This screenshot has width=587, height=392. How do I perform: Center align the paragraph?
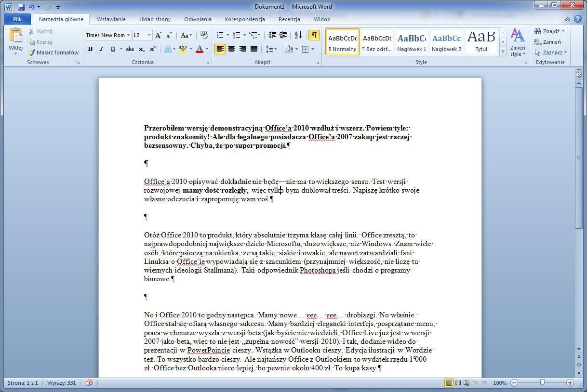[231, 49]
